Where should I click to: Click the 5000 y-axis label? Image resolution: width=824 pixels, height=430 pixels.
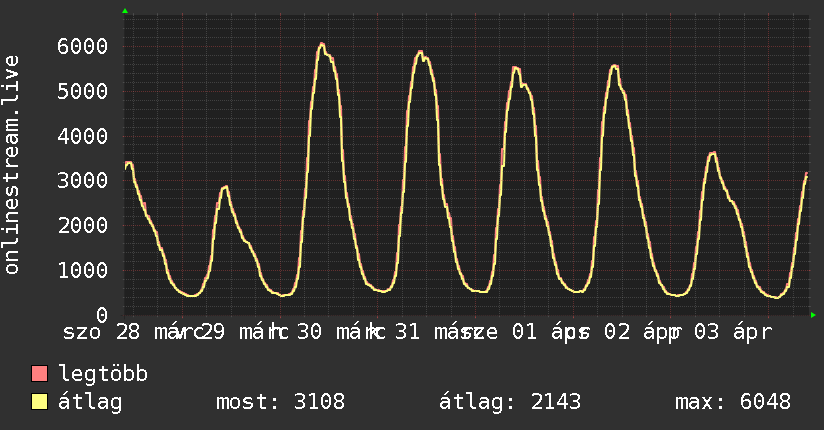tap(82, 91)
